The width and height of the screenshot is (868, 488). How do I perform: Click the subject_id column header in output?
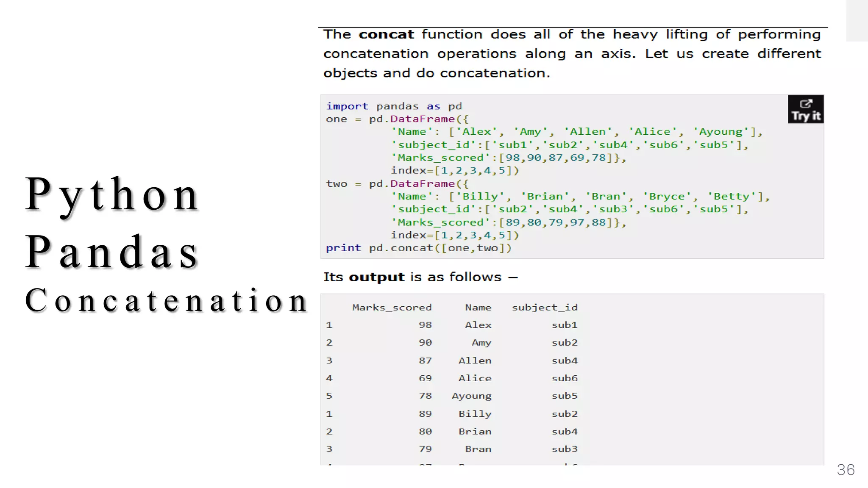coord(544,308)
